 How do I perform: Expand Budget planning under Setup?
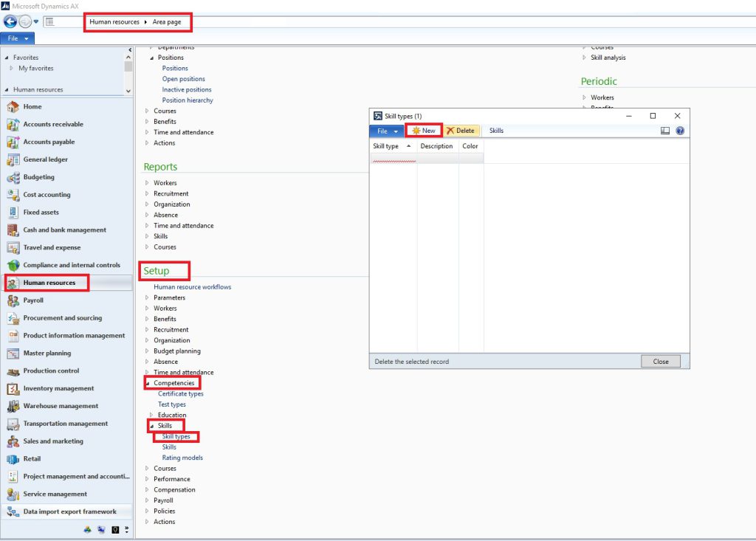[x=147, y=351]
